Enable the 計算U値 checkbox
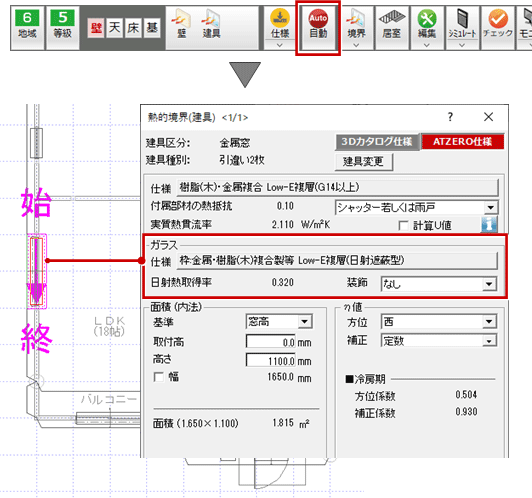 click(403, 226)
